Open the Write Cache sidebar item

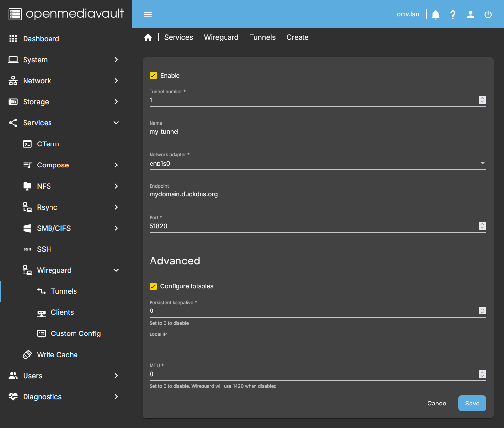(x=57, y=355)
